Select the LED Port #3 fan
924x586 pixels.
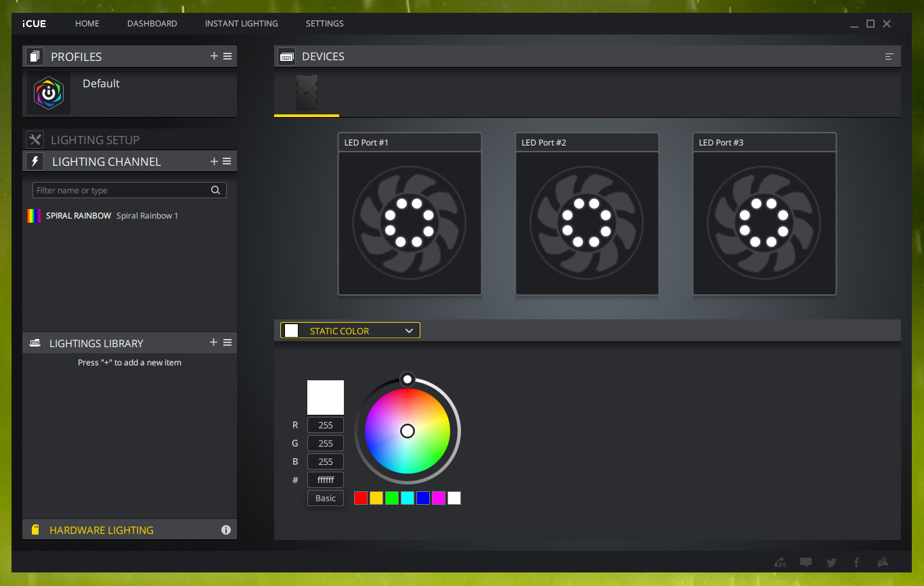coord(764,223)
